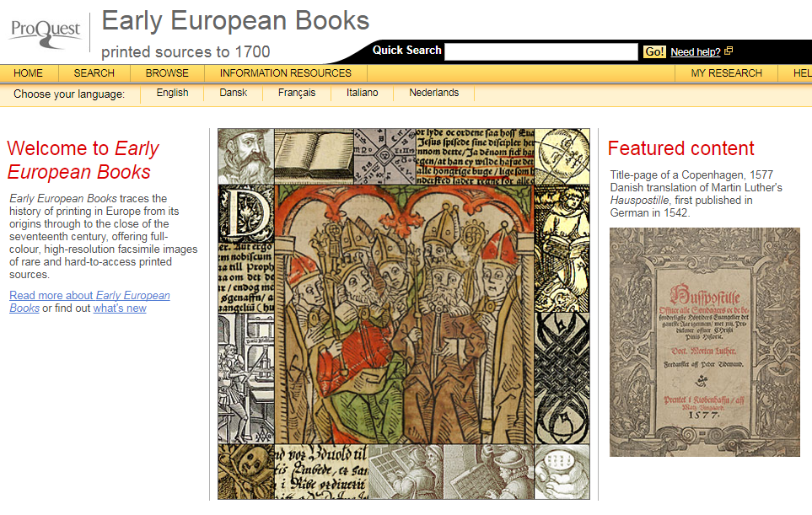Click the ProQuest logo
Screen dimensions: 812x515
(x=45, y=31)
